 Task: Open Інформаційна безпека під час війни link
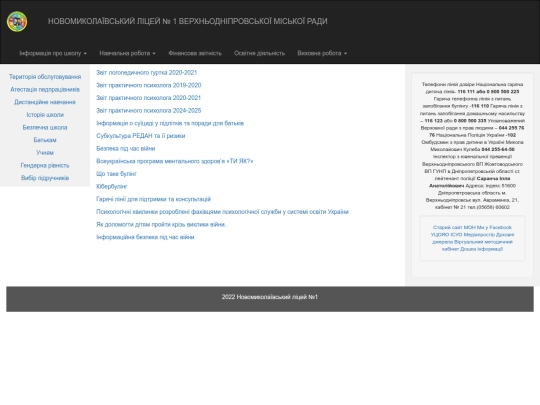click(145, 237)
